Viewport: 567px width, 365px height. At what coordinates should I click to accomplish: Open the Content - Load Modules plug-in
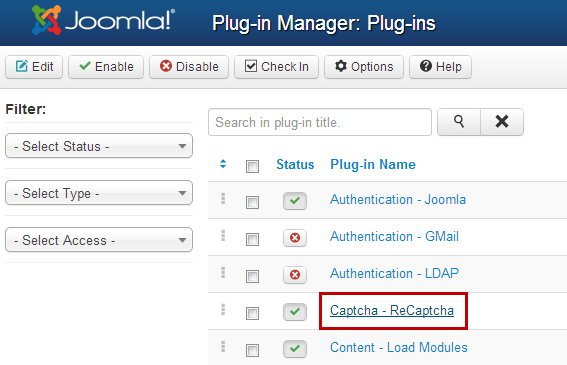click(x=398, y=348)
